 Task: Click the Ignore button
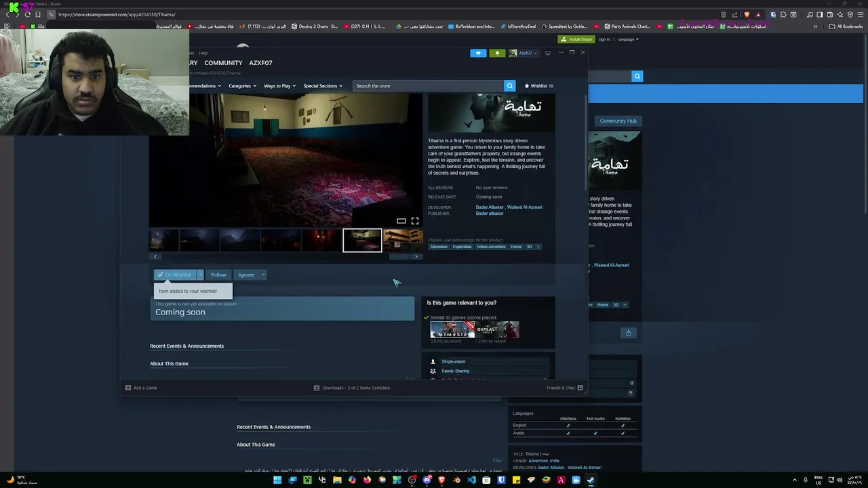coord(246,274)
